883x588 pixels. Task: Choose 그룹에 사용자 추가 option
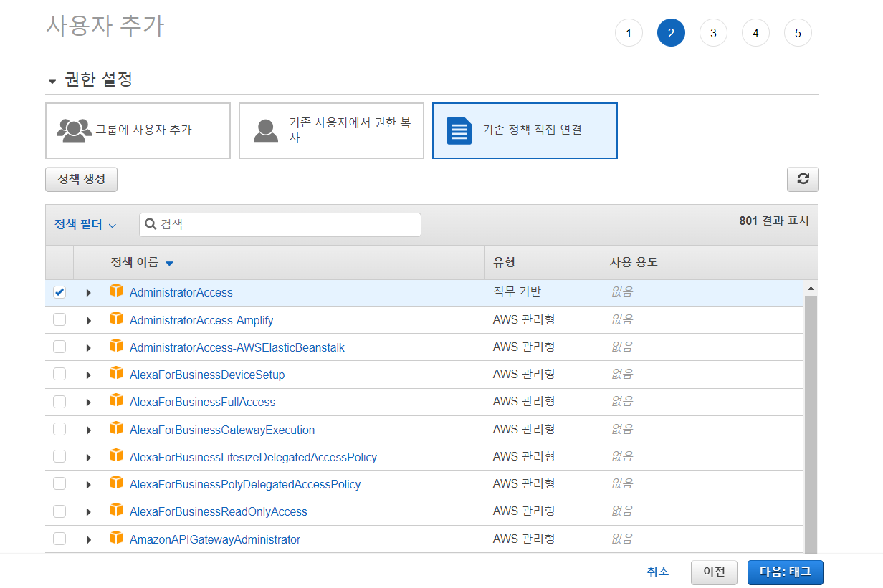138,130
